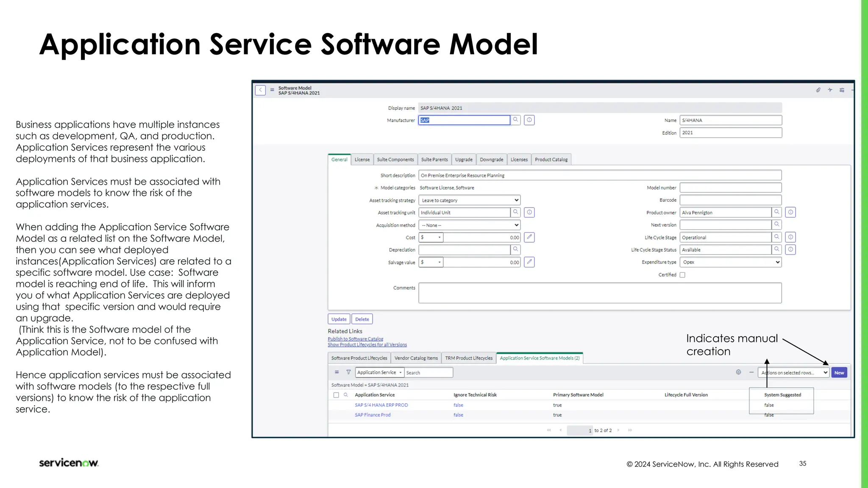This screenshot has height=488, width=868.
Task: Click column search magnifier in list header
Action: click(346, 395)
